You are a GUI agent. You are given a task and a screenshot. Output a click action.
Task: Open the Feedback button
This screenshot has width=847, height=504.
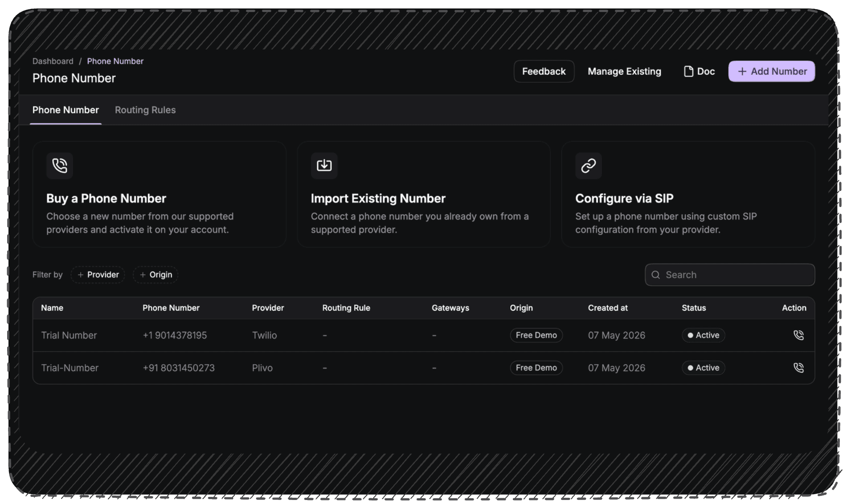[544, 71]
